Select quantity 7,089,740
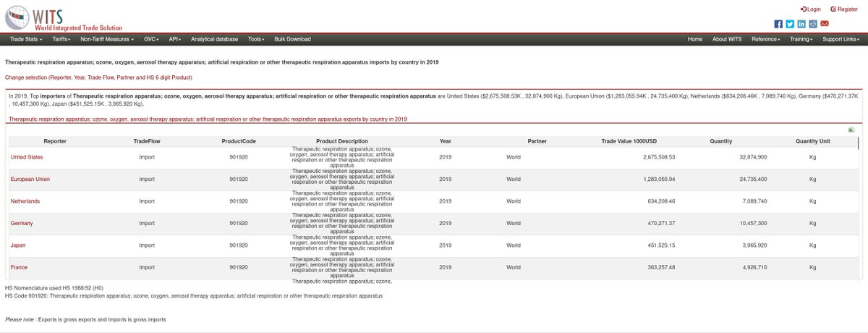The image size is (868, 333). pos(755,201)
